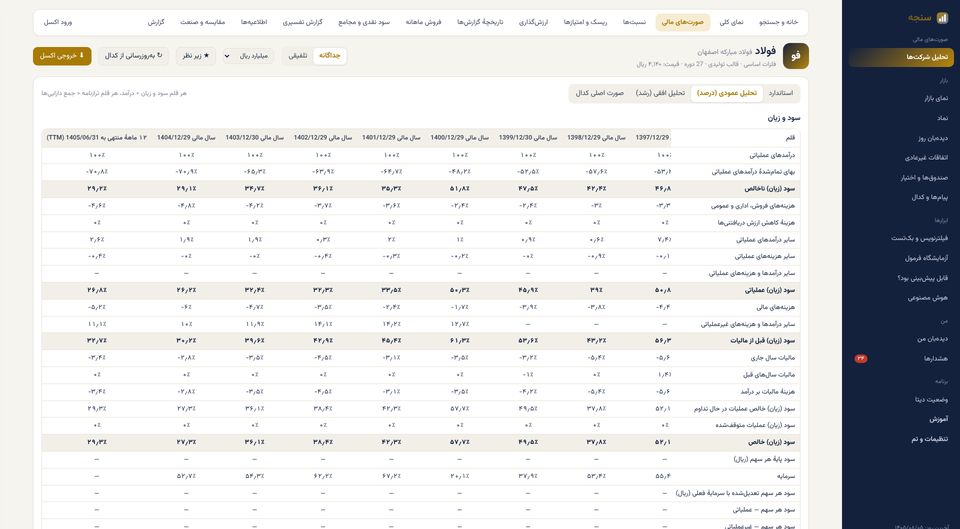Screen dimensions: 960x529
Task: Refresh data with به‌روزرسانی از کدال
Action: click(133, 56)
